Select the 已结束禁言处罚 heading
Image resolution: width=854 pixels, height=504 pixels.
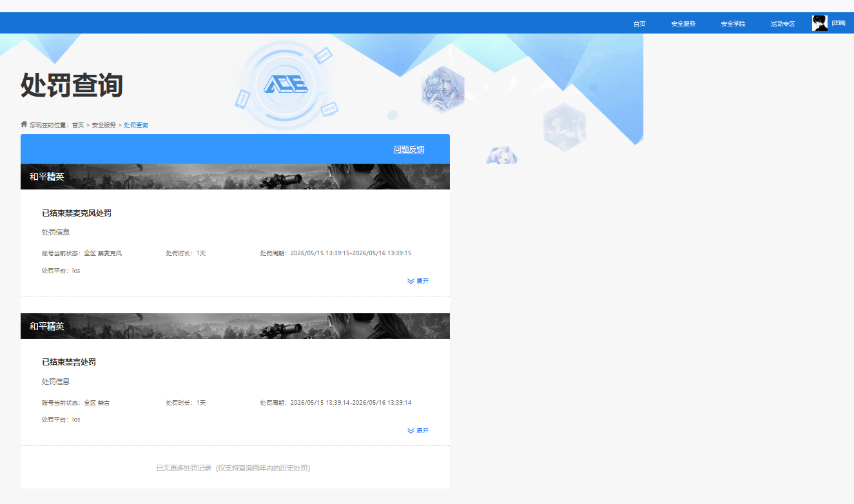69,362
